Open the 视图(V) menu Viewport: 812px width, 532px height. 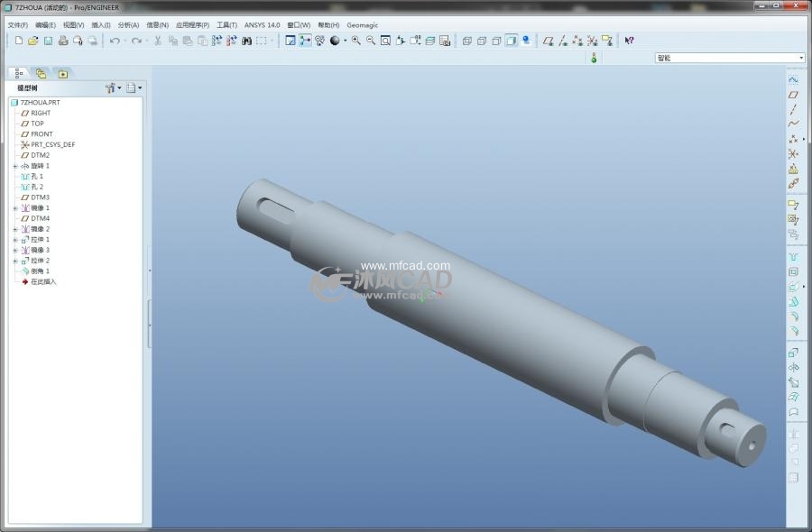click(x=74, y=25)
